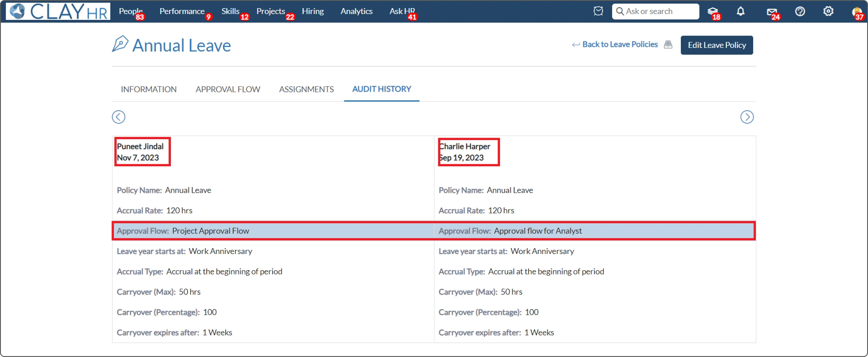Open the Analytics menu
The width and height of the screenshot is (868, 357).
(x=356, y=11)
